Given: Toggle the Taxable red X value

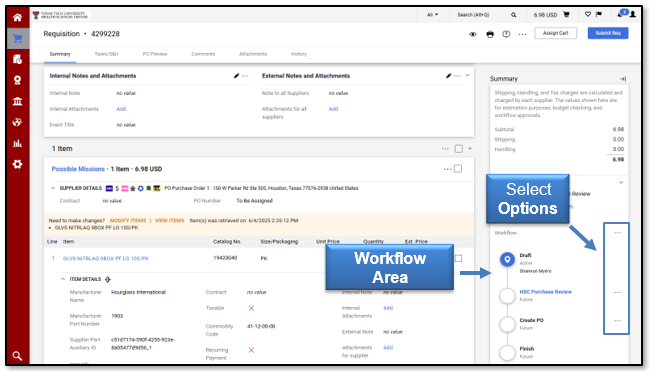Looking at the screenshot, I should (251, 308).
